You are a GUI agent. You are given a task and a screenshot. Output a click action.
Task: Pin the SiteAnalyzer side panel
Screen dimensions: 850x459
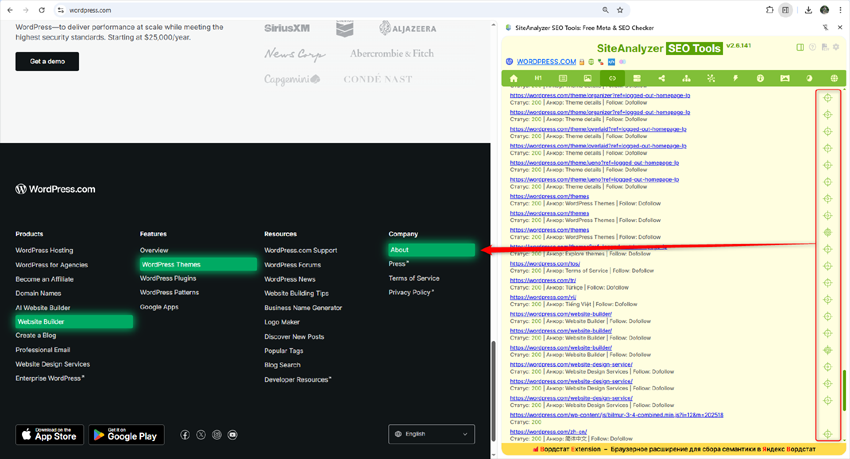(x=825, y=27)
